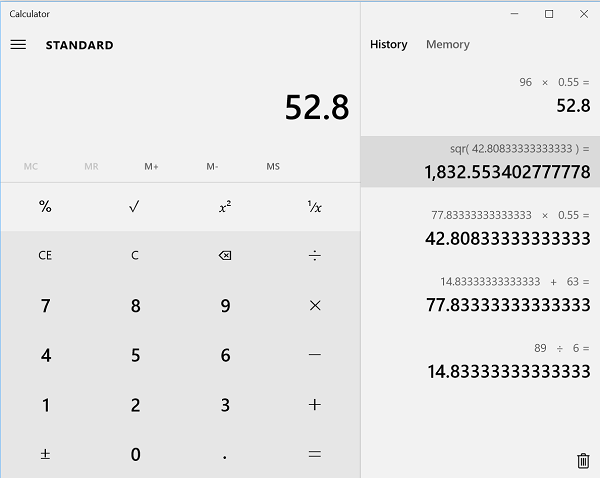
Task: Click digit 1 key
Action: pos(45,405)
